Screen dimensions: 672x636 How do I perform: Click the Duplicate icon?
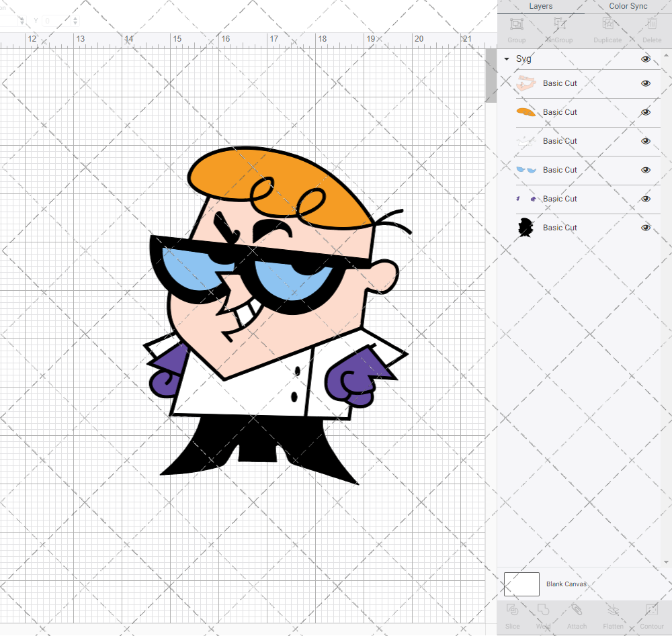pyautogui.click(x=607, y=24)
